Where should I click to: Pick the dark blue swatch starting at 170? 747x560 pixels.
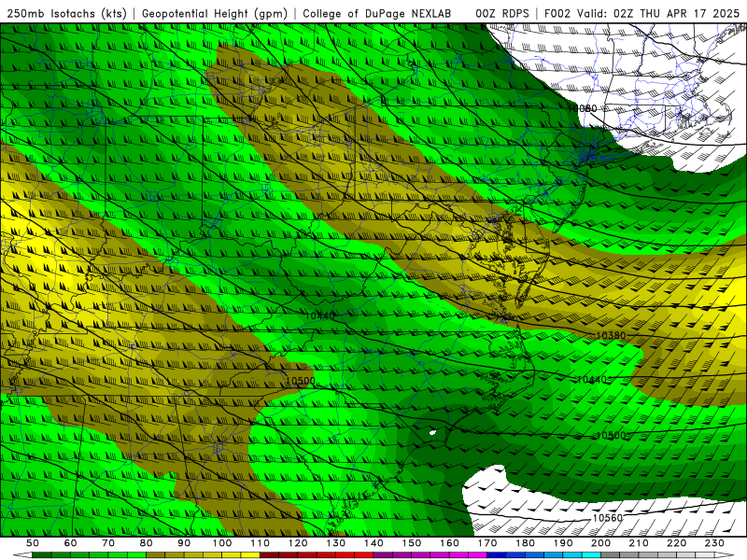pos(497,555)
